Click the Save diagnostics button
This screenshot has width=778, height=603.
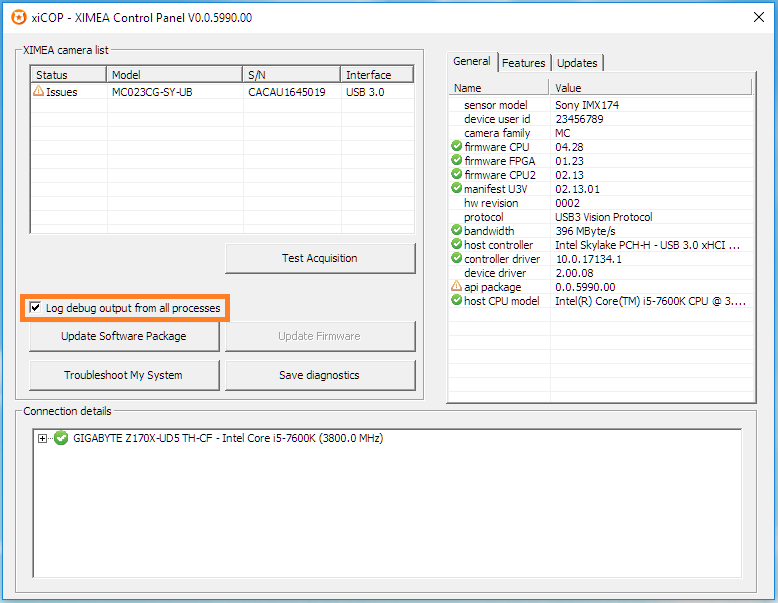pos(320,375)
